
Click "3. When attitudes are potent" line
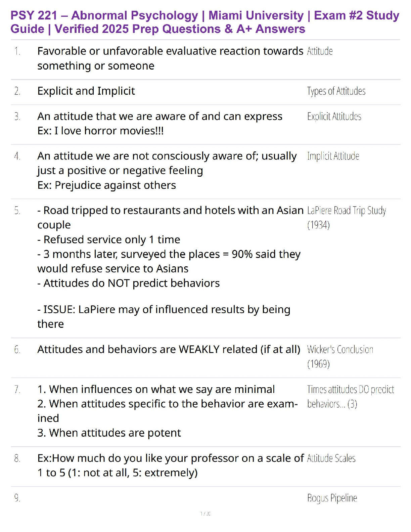pos(109,433)
